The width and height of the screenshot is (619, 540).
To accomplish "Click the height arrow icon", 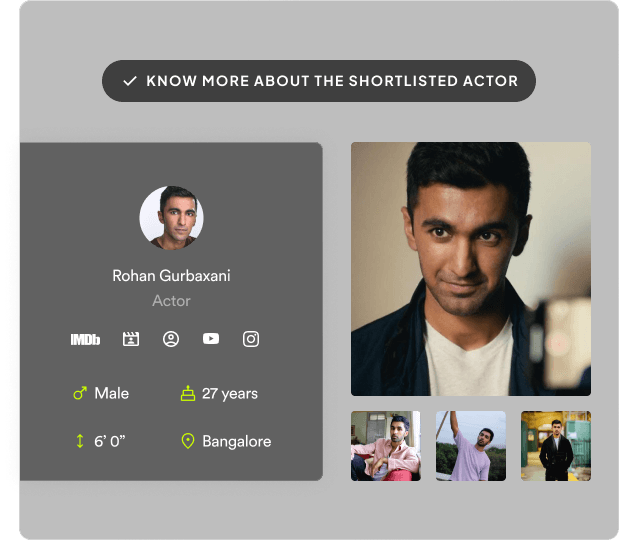I will [80, 441].
